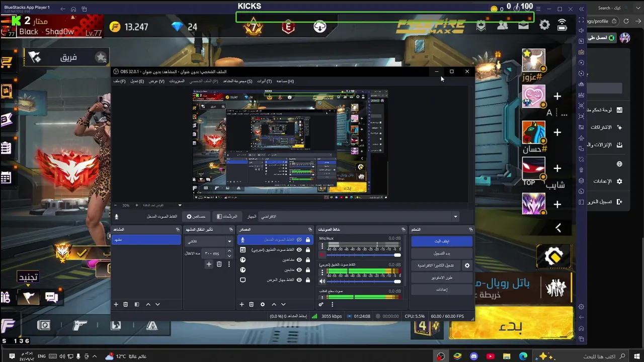644x362 pixels.
Task: Click the إيقاف البث stop streaming button
Action: [442, 241]
